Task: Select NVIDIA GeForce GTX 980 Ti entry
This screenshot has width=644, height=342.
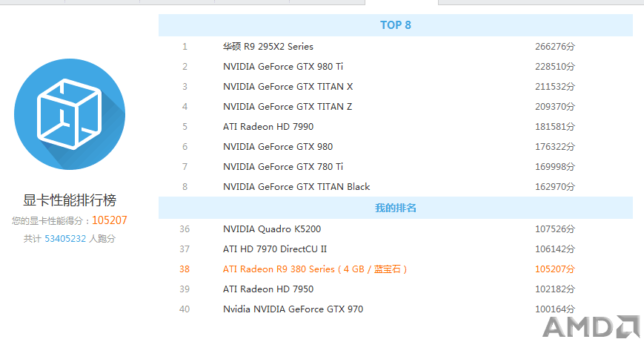Action: pyautogui.click(x=283, y=67)
